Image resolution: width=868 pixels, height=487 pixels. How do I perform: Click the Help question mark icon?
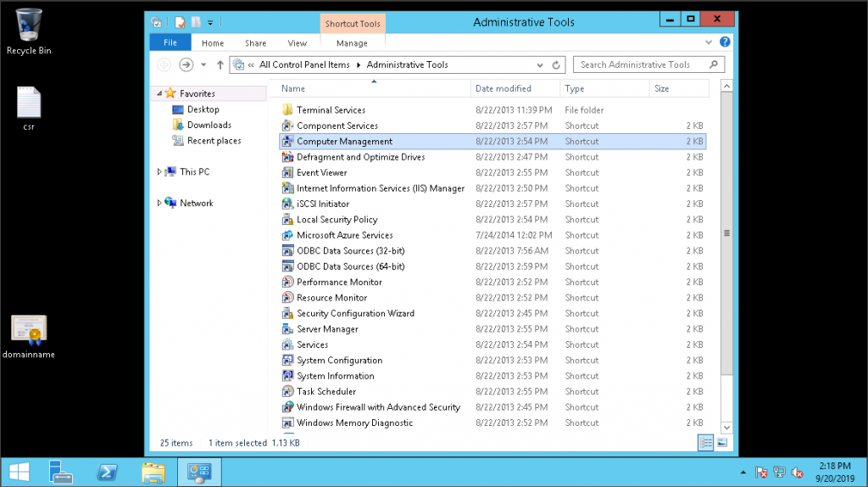(725, 42)
